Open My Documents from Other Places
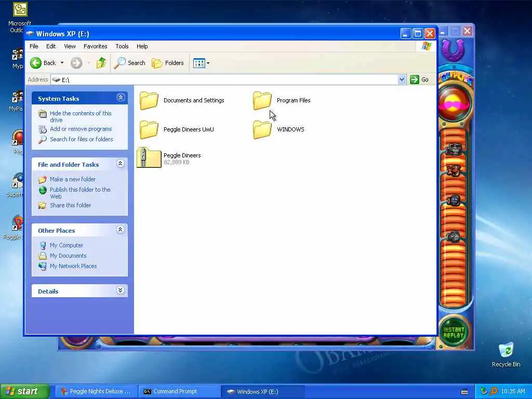Screen dimensions: 532x399 68,256
